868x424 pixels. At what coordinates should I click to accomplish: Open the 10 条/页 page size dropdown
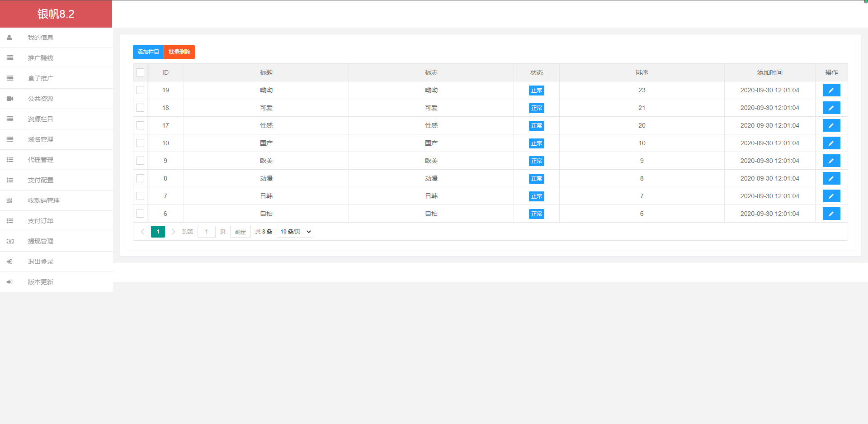click(x=295, y=232)
